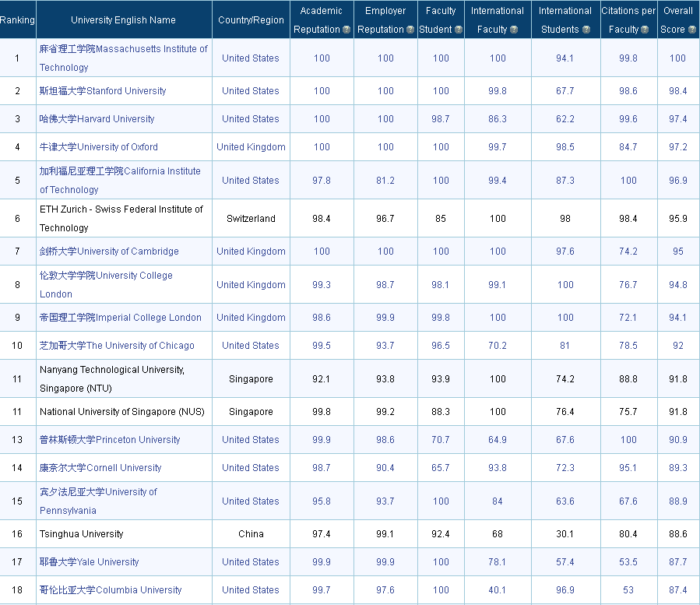Click United States in the Yale row

point(251,562)
